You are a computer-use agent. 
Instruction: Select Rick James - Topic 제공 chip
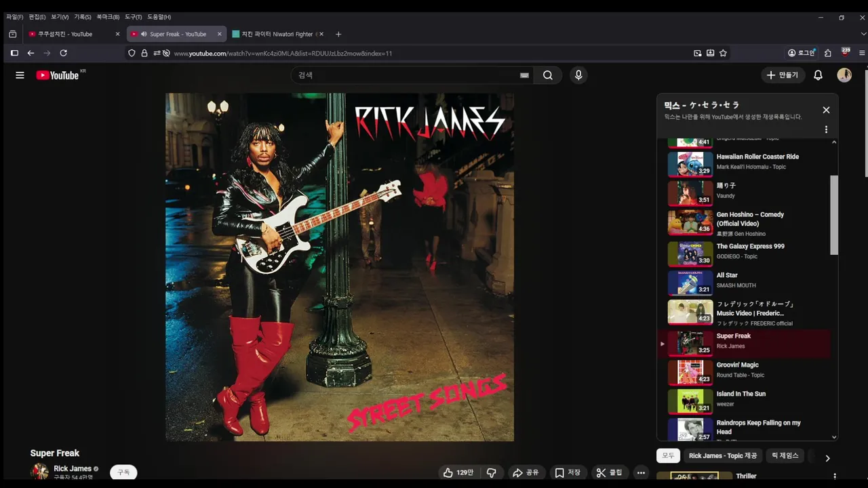(x=722, y=455)
